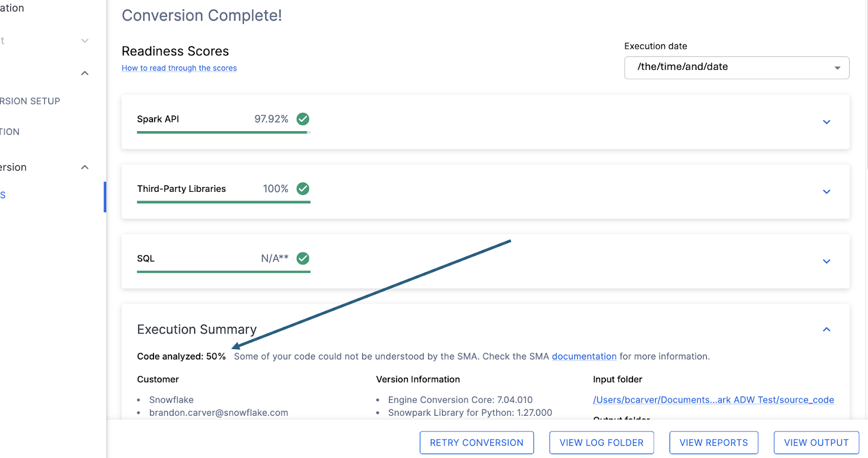868x458 pixels.
Task: Click View Log Folder button
Action: coord(601,443)
